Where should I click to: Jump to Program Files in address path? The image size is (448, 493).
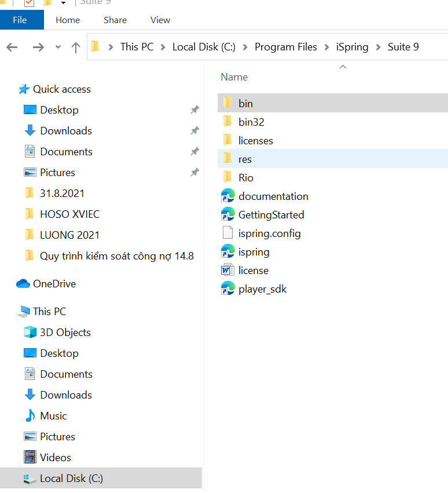(285, 47)
